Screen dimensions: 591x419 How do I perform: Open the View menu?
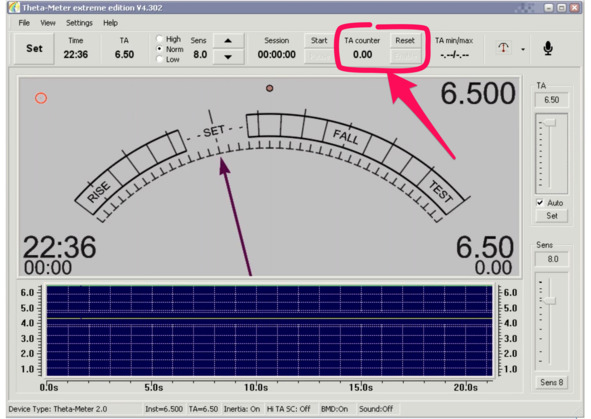click(x=48, y=23)
